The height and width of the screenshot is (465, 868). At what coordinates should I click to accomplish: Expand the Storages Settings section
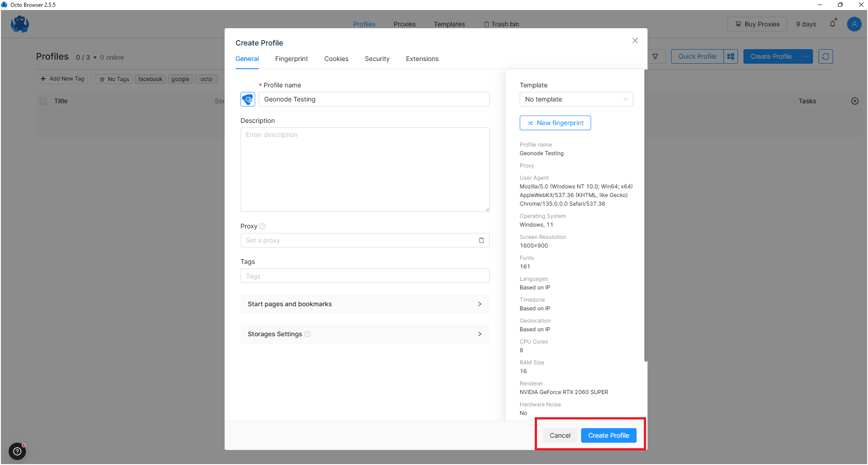point(365,334)
